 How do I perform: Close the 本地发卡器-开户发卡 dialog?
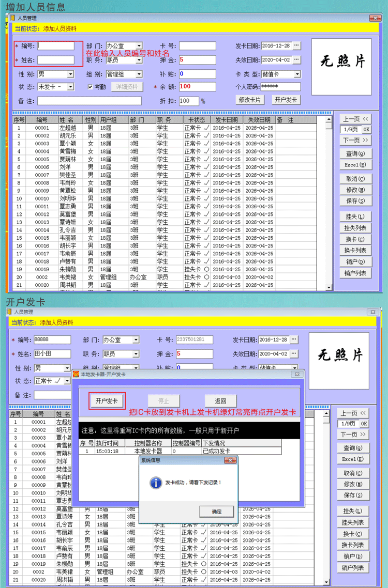(297, 374)
